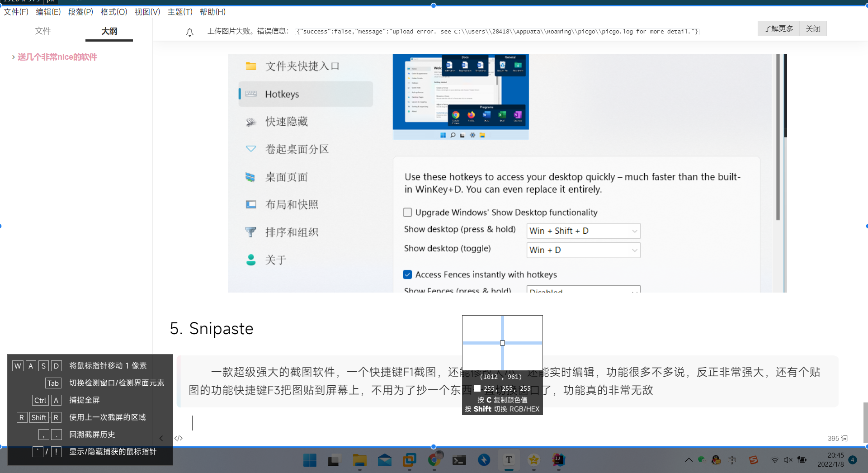Click the 回溯截屏历史 hint in Snipaste help

pos(92,435)
